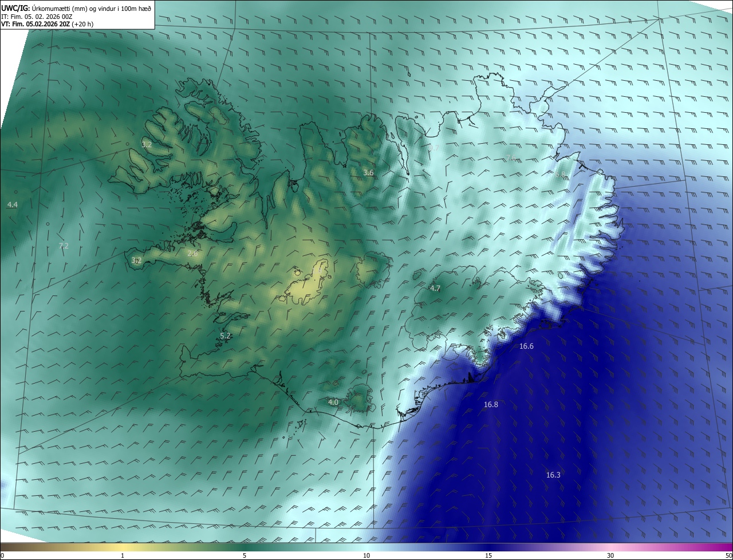Click the 4.4 value at the far-left edge

point(13,204)
